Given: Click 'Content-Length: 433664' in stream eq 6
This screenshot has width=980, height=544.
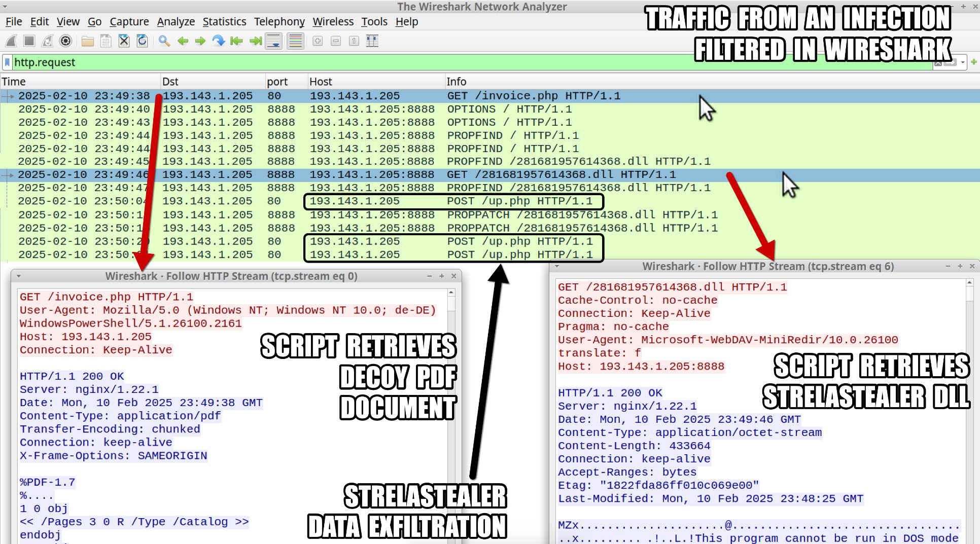Looking at the screenshot, I should (634, 446).
